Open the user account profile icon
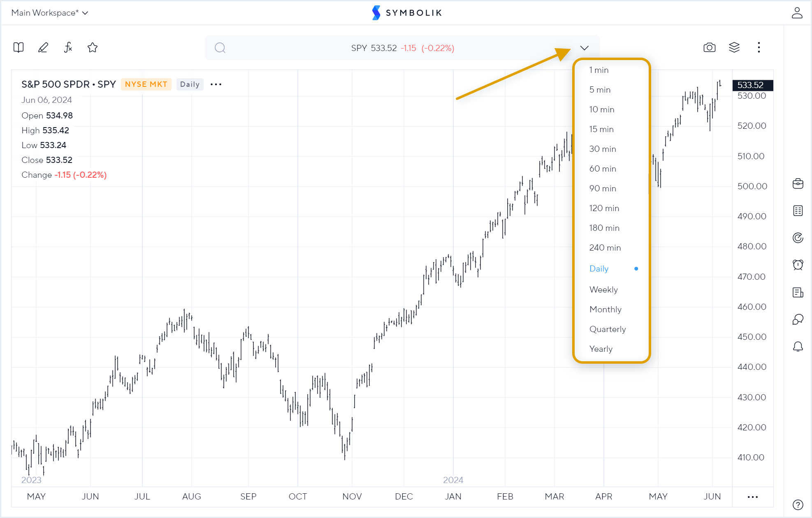 click(x=797, y=13)
